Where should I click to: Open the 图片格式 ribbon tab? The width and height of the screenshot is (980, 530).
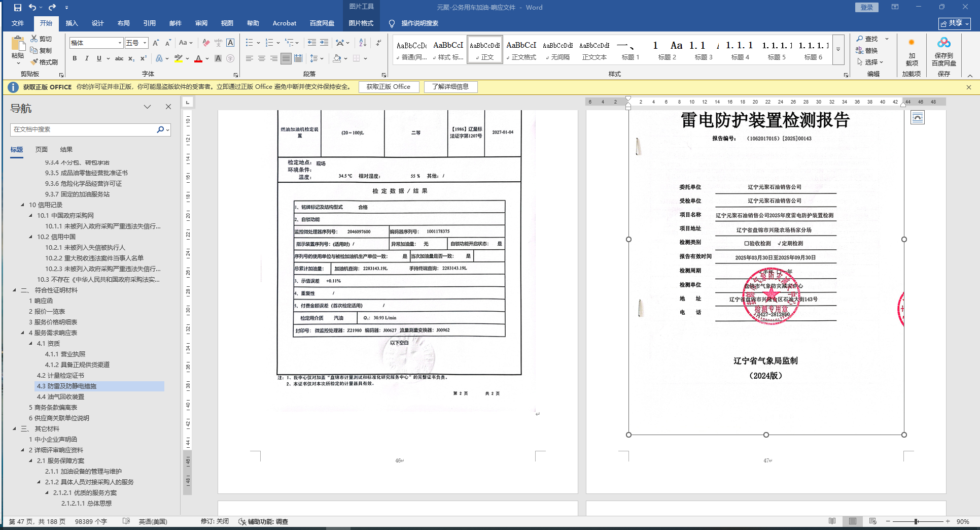click(x=361, y=23)
